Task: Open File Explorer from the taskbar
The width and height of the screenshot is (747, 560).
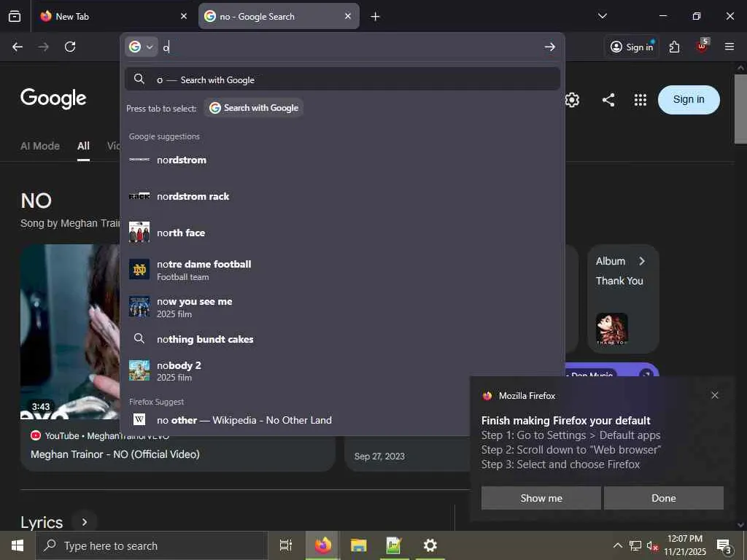Action: tap(358, 545)
